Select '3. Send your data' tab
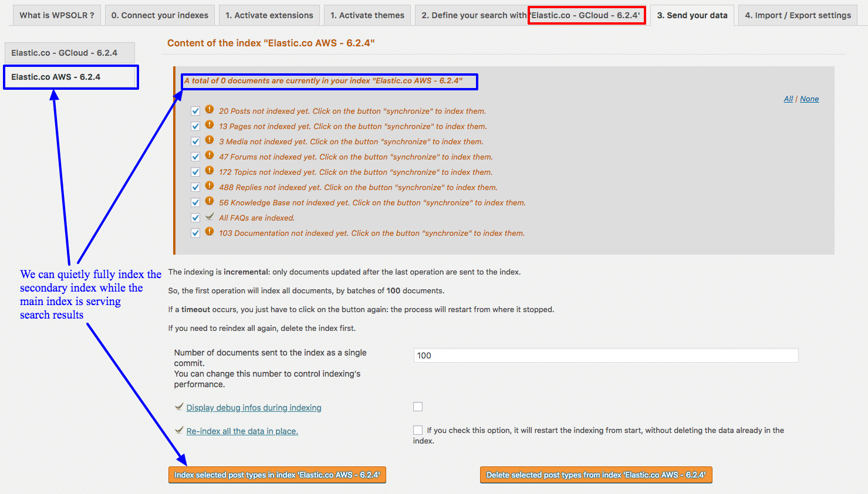The width and height of the screenshot is (868, 494). coord(692,15)
